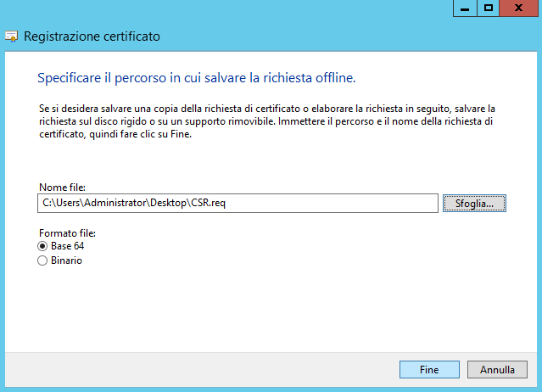This screenshot has height=392, width=542.
Task: Click the 'Registrazione certificato' title text
Action: tap(92, 36)
